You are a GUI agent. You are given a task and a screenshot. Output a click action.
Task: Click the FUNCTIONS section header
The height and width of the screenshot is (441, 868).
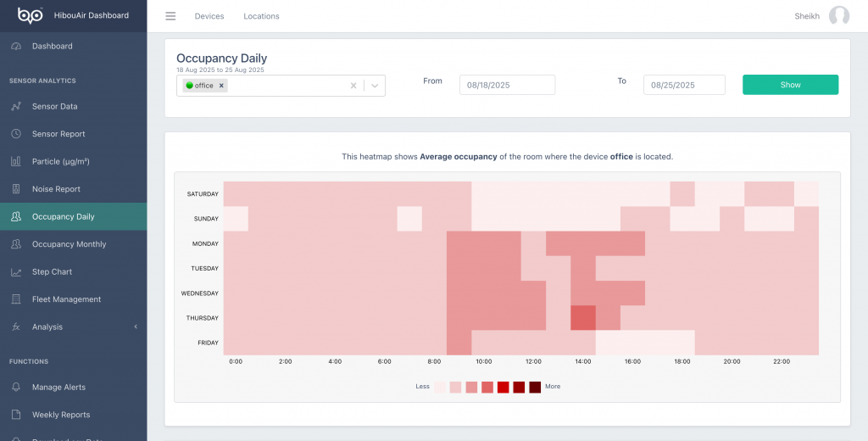[29, 362]
